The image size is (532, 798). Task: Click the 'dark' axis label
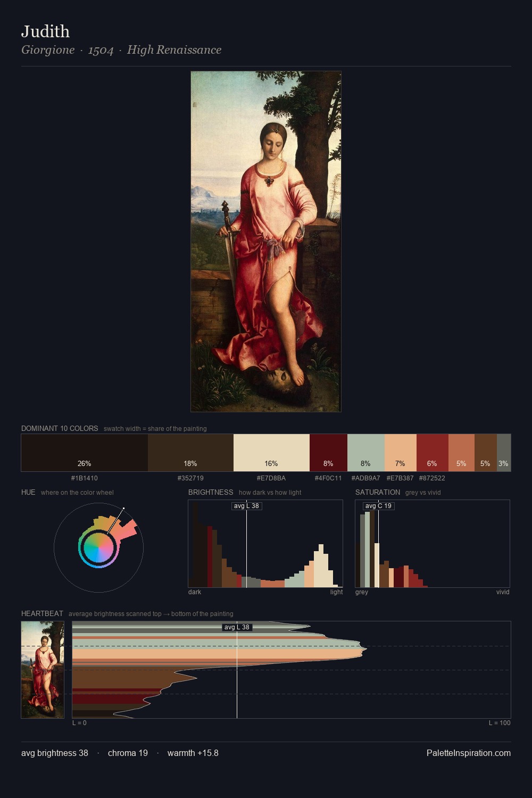tap(195, 592)
